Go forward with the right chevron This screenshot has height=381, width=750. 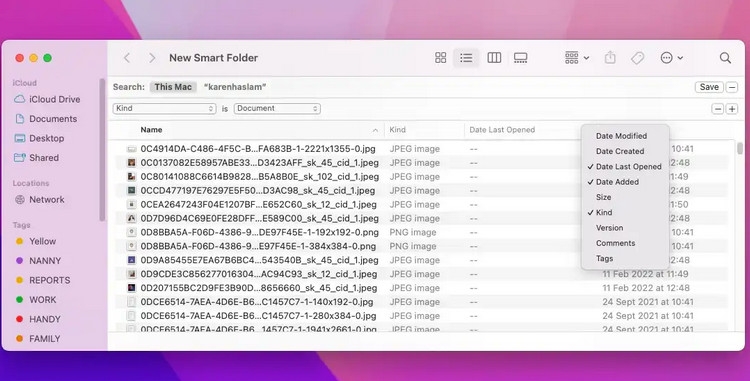[152, 58]
